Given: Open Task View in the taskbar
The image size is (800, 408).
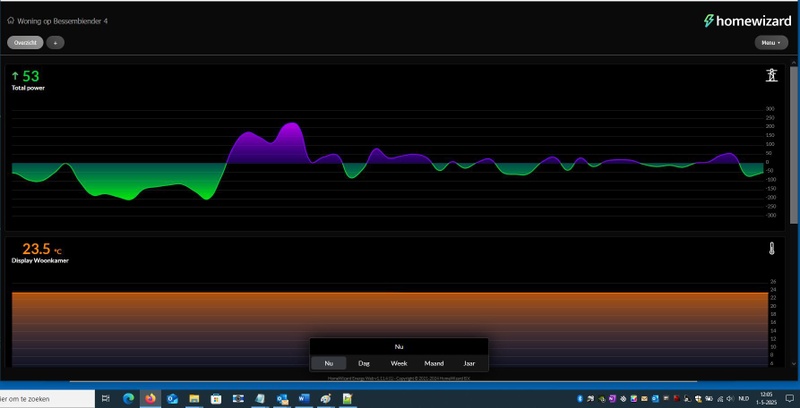Looking at the screenshot, I should 106,398.
